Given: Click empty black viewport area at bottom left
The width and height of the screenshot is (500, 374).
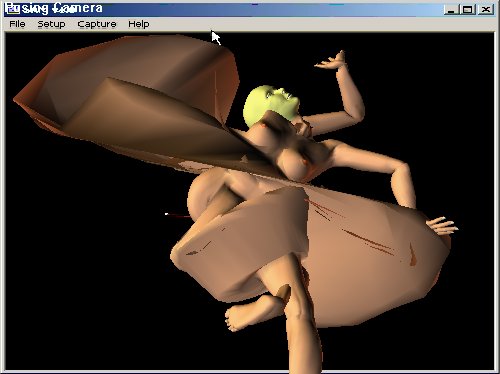Looking at the screenshot, I should [x=83, y=317].
